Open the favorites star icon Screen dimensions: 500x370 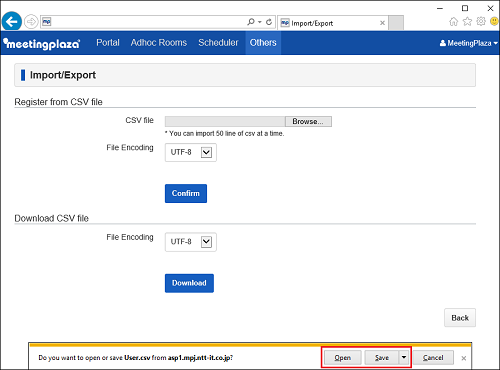tap(468, 22)
